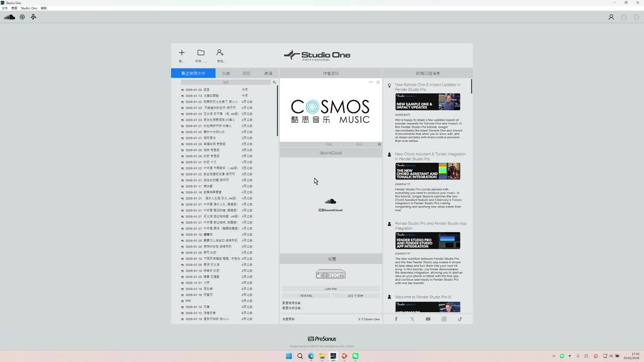Click the recent files list scrollbar
Screen dimensions: 644x362
pyautogui.click(x=277, y=111)
